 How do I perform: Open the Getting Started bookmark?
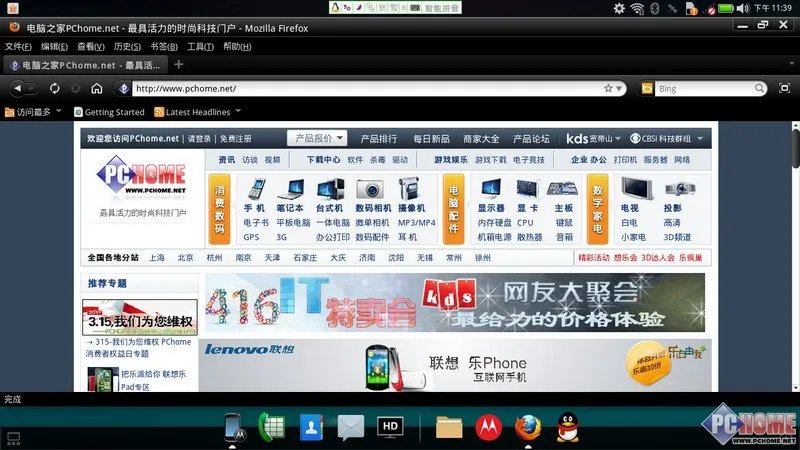(109, 112)
